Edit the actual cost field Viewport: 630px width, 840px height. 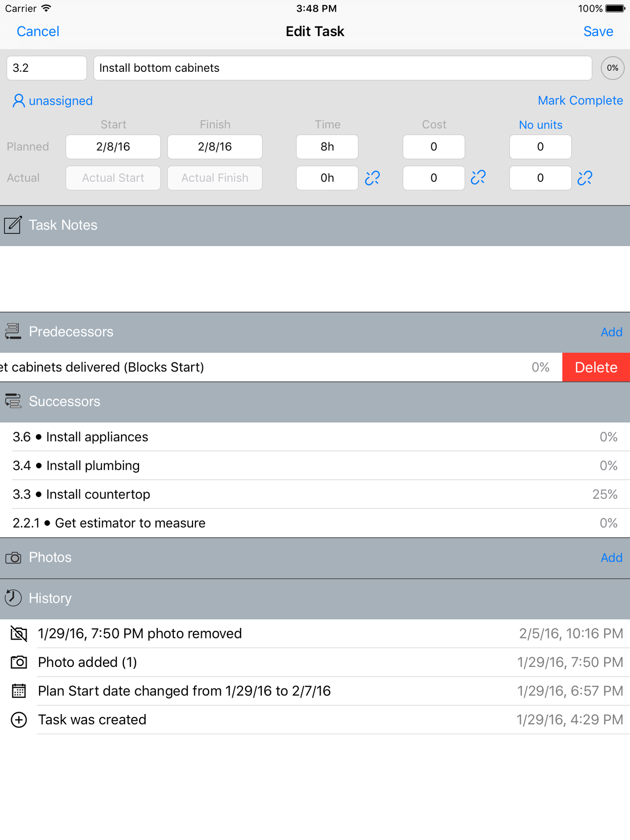pos(434,178)
